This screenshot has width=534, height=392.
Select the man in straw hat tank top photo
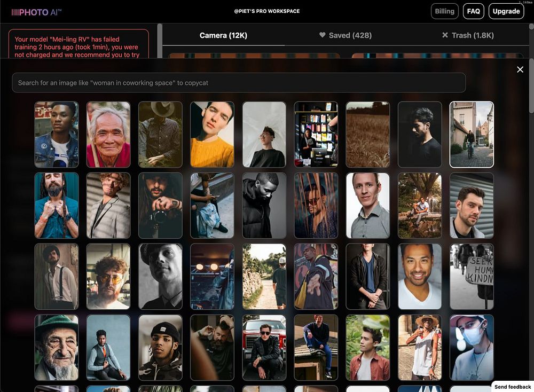point(420,347)
